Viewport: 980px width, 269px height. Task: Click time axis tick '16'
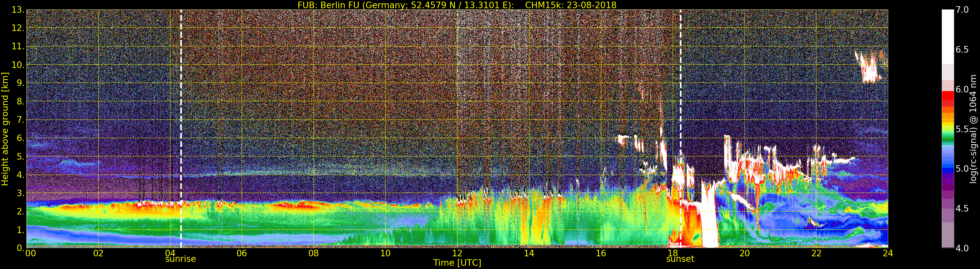(601, 253)
